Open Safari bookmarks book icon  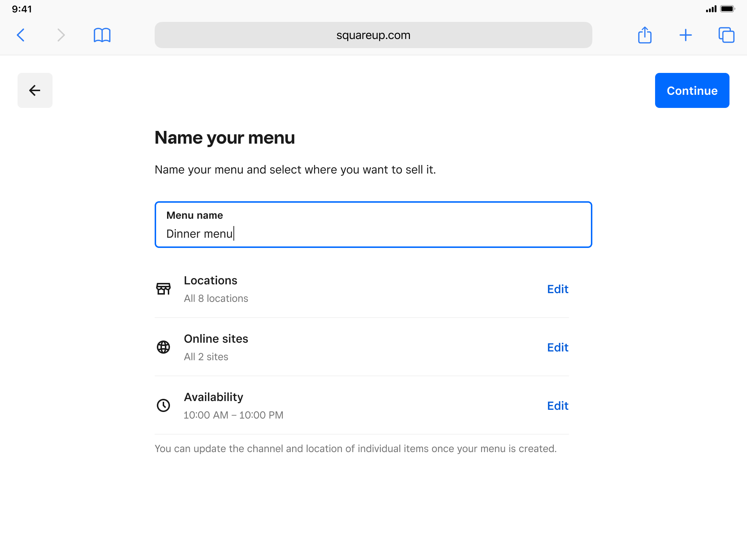click(102, 35)
